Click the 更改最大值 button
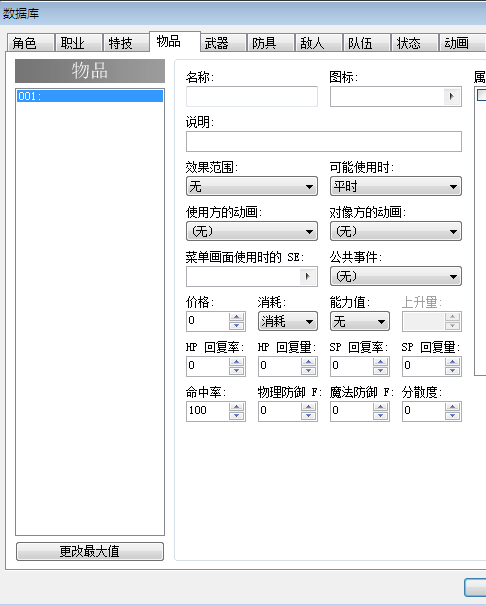This screenshot has width=486, height=605. [x=90, y=551]
